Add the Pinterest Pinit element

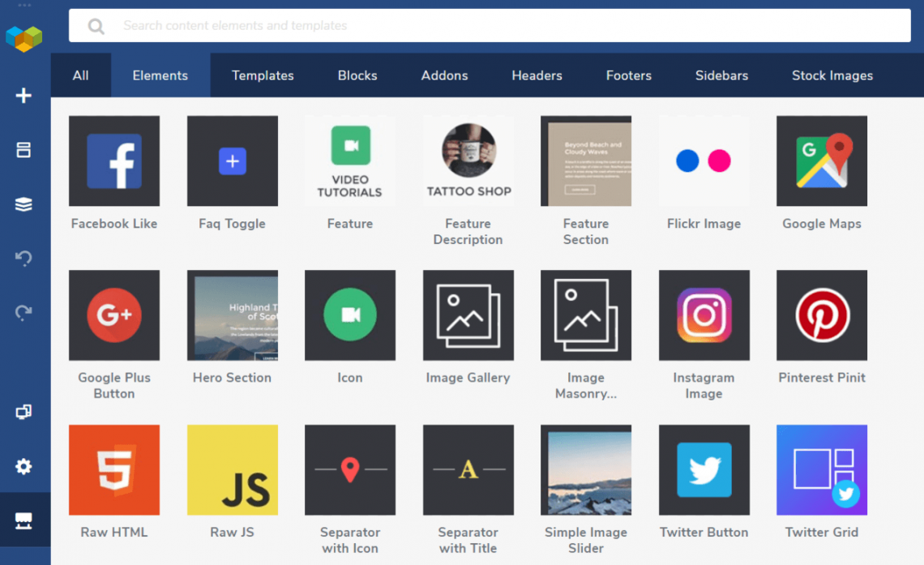pos(821,315)
